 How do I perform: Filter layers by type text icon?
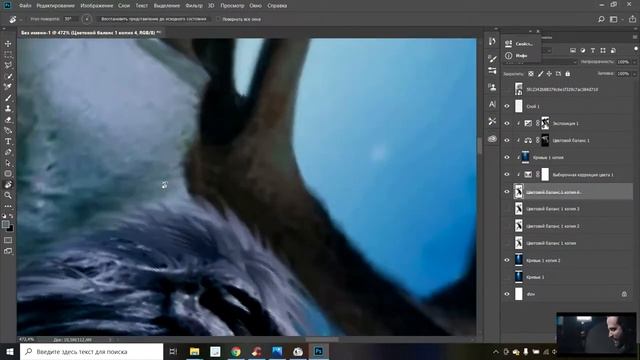point(593,51)
